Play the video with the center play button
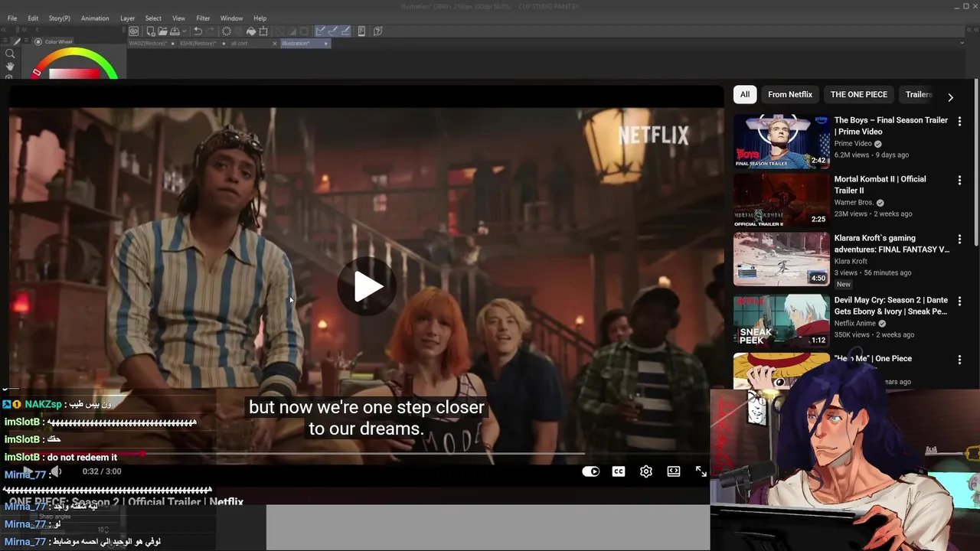 click(367, 286)
